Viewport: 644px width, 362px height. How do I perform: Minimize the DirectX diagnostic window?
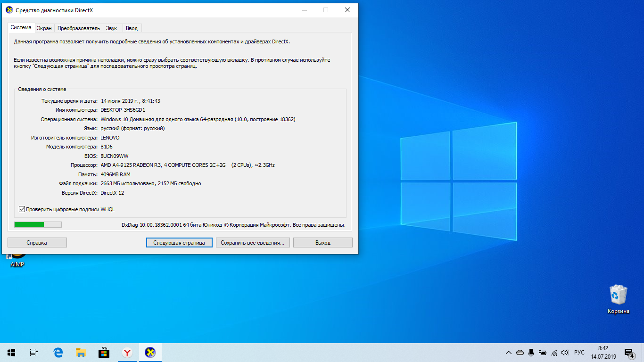(x=304, y=10)
